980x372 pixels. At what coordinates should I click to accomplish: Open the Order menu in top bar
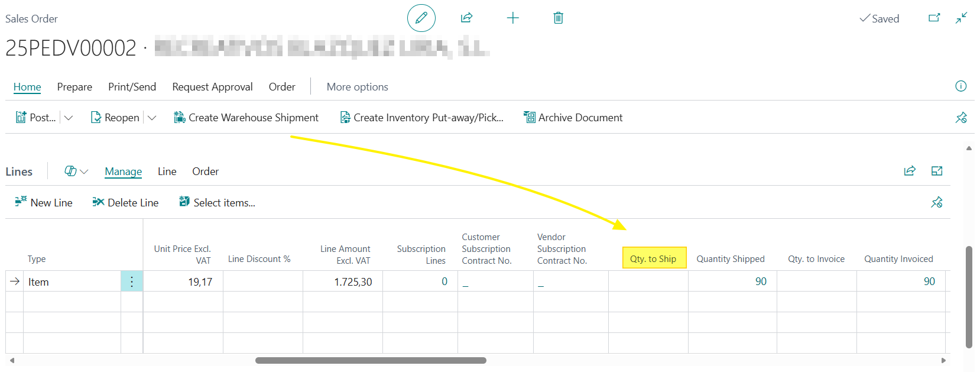tap(282, 87)
